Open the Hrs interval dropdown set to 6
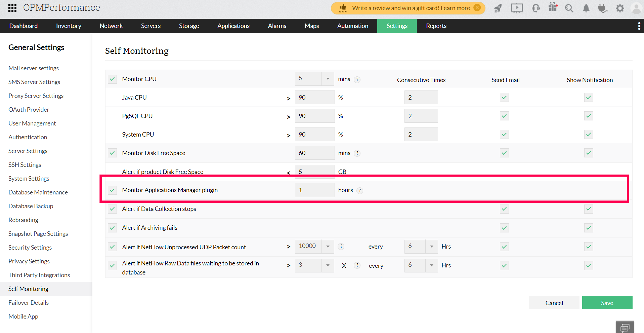644x333 pixels. 431,246
